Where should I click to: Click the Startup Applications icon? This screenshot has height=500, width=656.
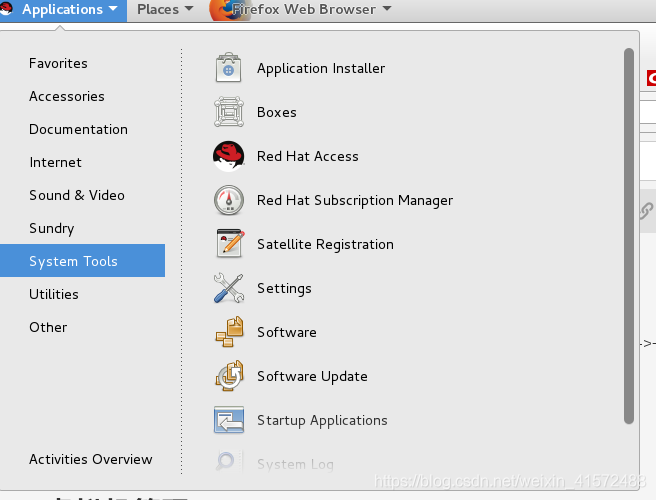pos(228,420)
